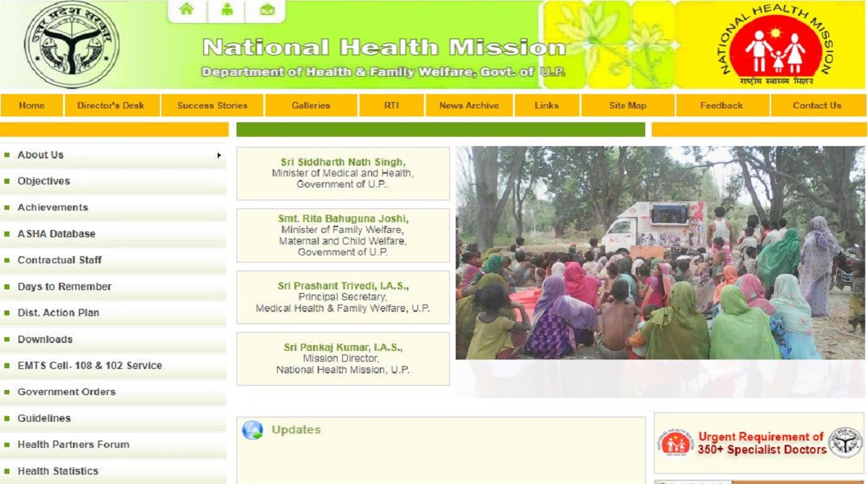Select the RTI menu item
Image resolution: width=868 pixels, height=484 pixels.
[x=391, y=106]
